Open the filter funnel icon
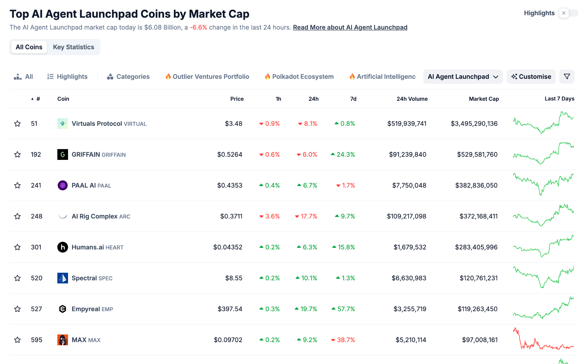Viewport: 588px width, 364px height. pyautogui.click(x=567, y=77)
